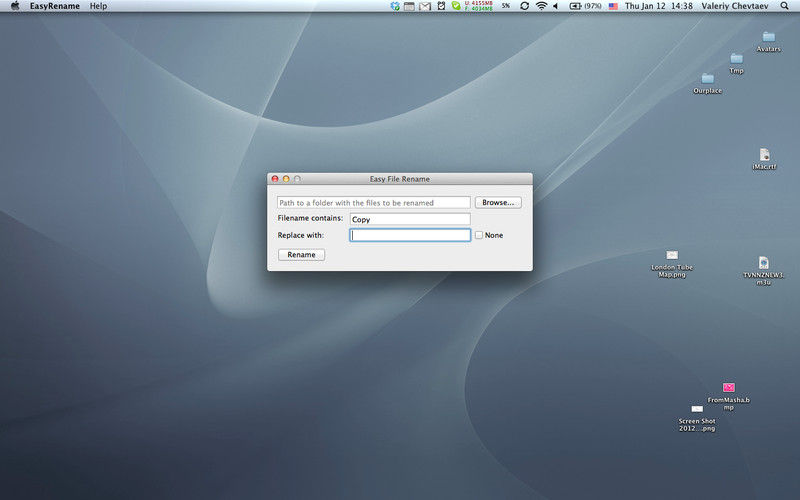The height and width of the screenshot is (500, 800).
Task: Open the EasyRename application menu
Action: pyautogui.click(x=55, y=6)
